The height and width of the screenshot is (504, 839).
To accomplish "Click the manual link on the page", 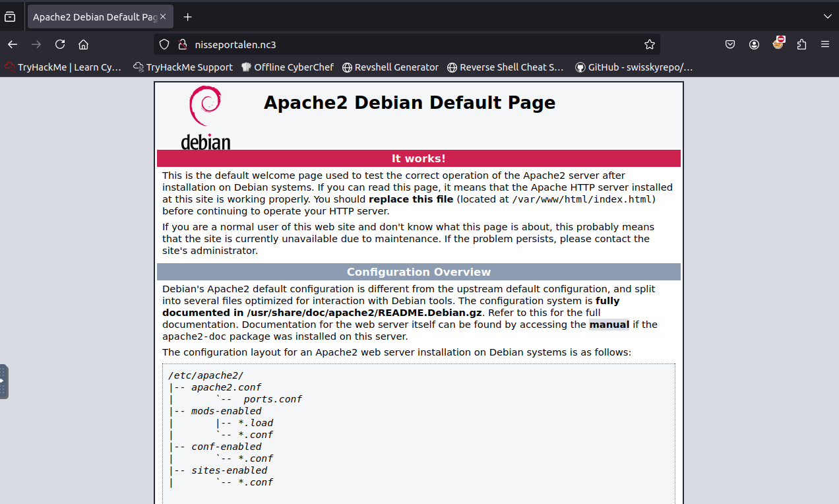I will click(609, 324).
